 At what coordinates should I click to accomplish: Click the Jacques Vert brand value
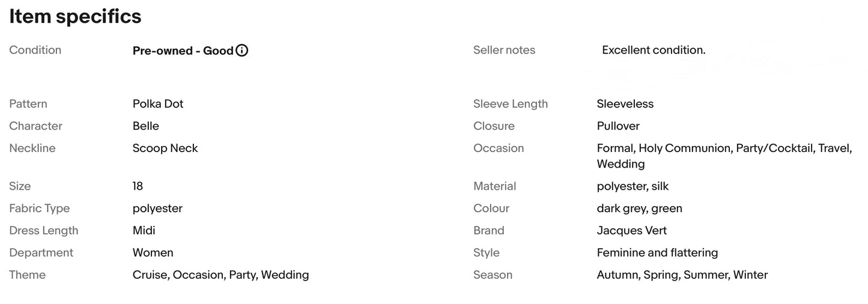point(632,231)
